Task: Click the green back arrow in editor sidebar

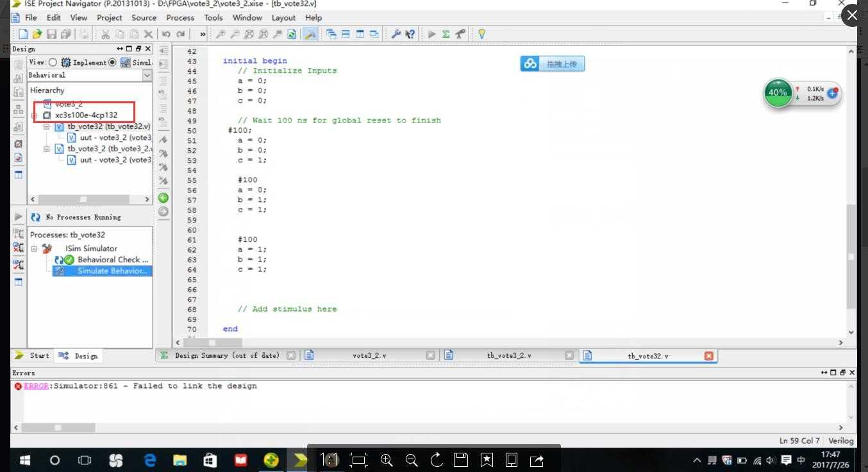Action: pos(163,198)
